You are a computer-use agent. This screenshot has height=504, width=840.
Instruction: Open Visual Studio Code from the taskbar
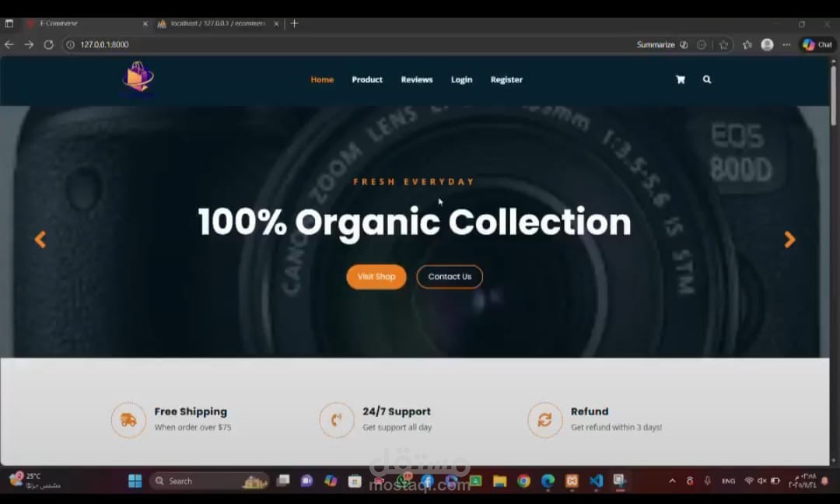596,481
